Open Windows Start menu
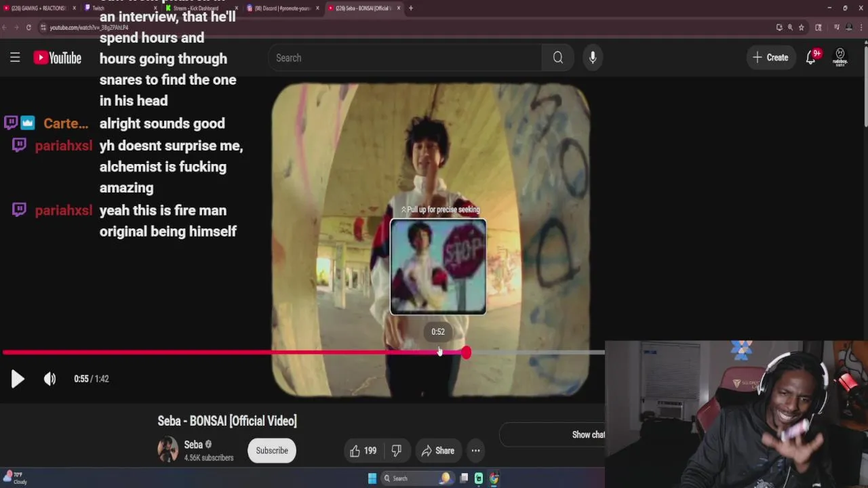The height and width of the screenshot is (488, 868). (x=372, y=479)
